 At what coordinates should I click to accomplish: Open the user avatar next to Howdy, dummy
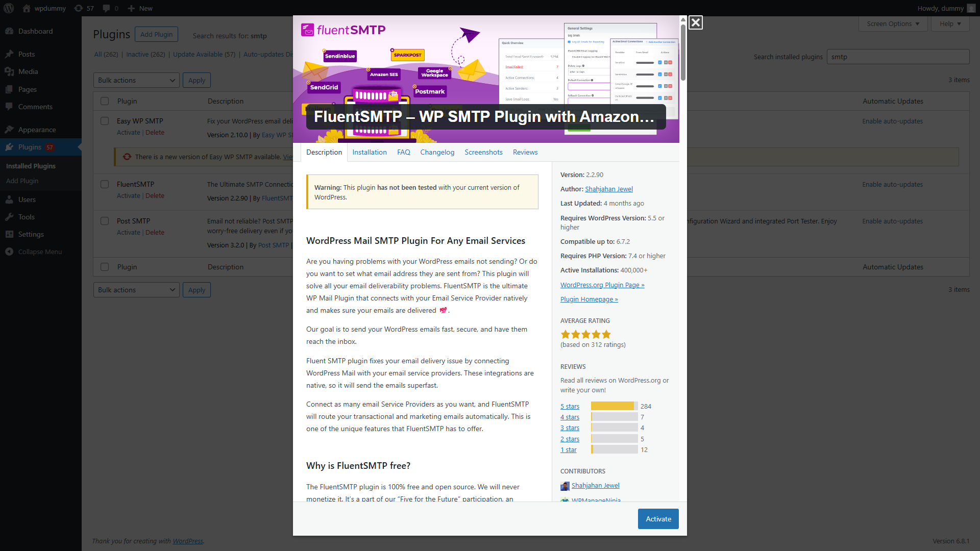click(971, 8)
